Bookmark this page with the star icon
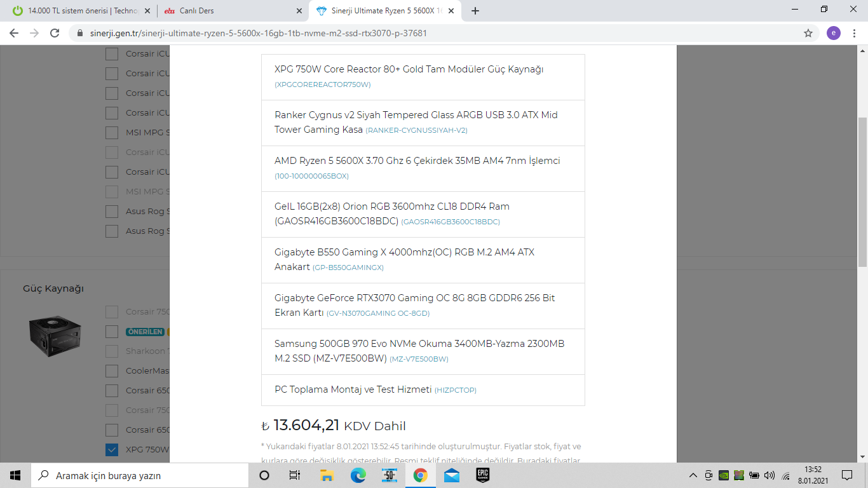Screen dimensions: 868x488 [808, 33]
